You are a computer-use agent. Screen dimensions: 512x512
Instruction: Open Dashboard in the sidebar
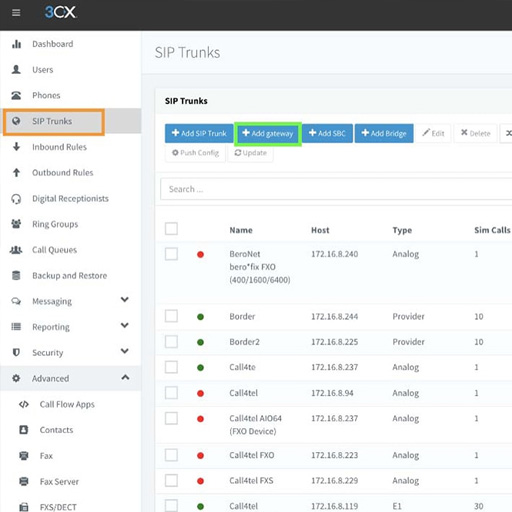point(52,44)
